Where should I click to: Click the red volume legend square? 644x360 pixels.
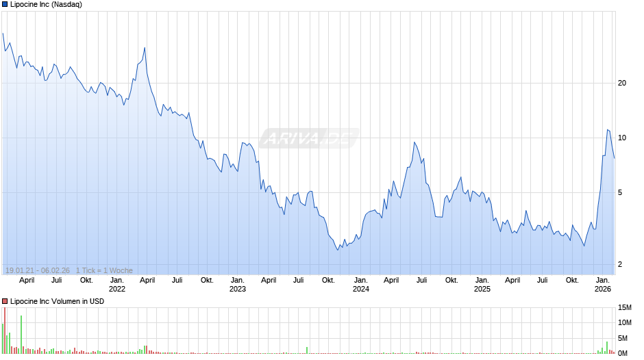tap(5, 301)
